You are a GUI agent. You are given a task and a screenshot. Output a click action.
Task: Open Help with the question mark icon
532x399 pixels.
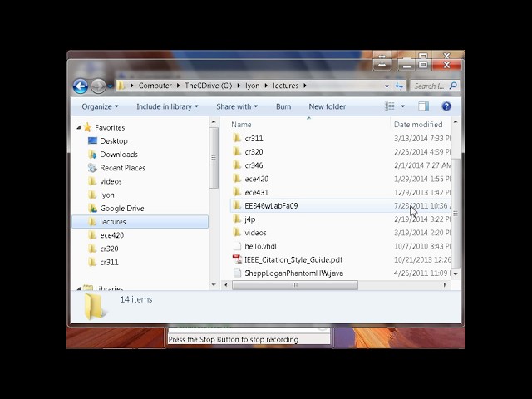(446, 106)
